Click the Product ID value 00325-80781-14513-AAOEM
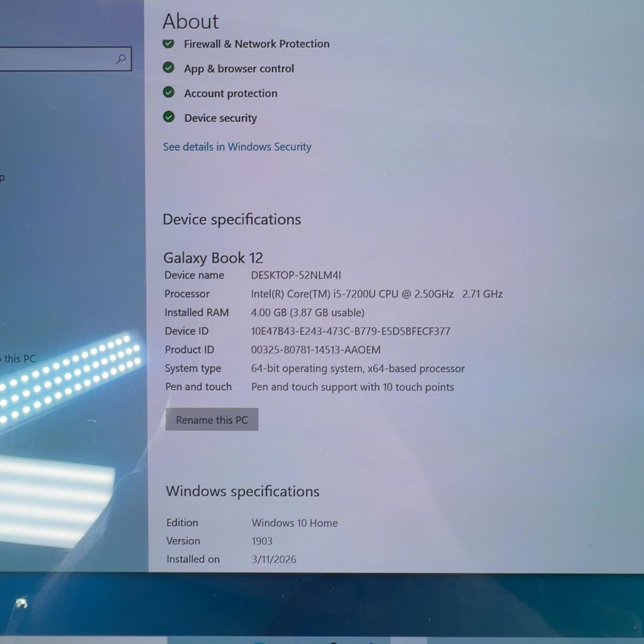Viewport: 644px width, 644px height. [316, 350]
